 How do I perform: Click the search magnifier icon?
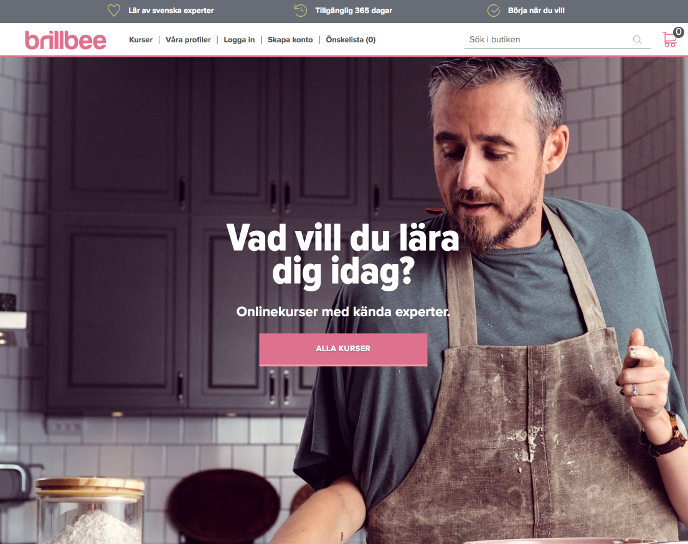(x=637, y=39)
